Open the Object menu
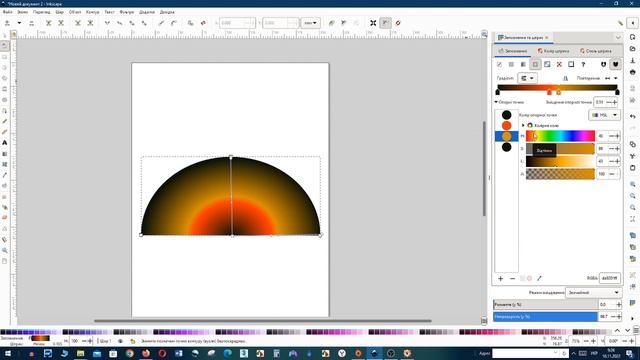The height and width of the screenshot is (360, 640). click(x=75, y=12)
